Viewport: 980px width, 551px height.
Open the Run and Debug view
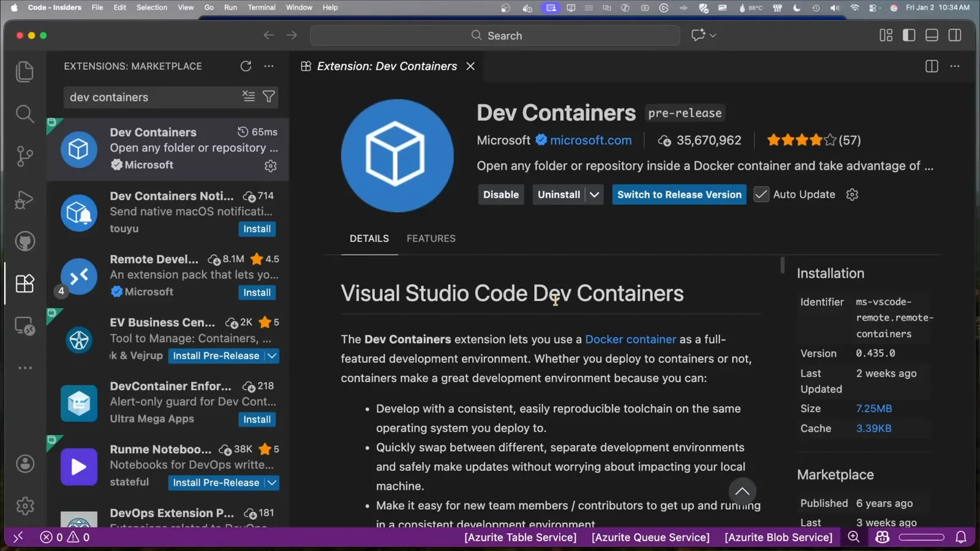click(x=24, y=200)
